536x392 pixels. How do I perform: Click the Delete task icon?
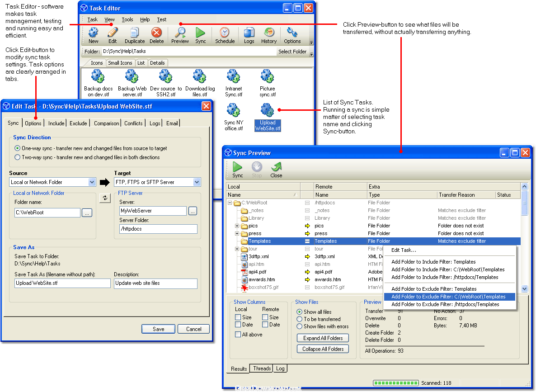pos(156,35)
